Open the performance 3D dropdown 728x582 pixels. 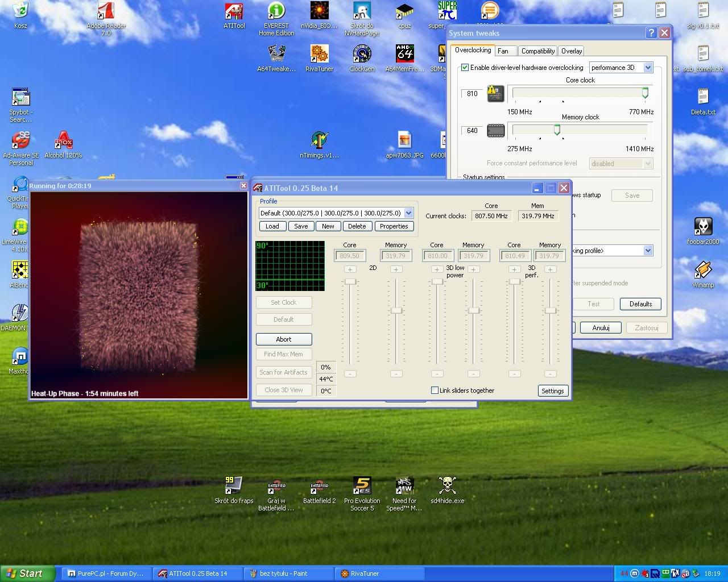coord(621,67)
